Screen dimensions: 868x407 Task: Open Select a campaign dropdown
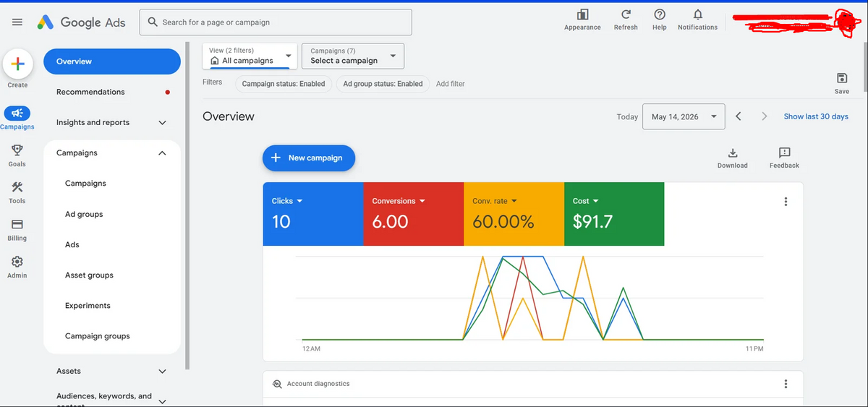[353, 56]
